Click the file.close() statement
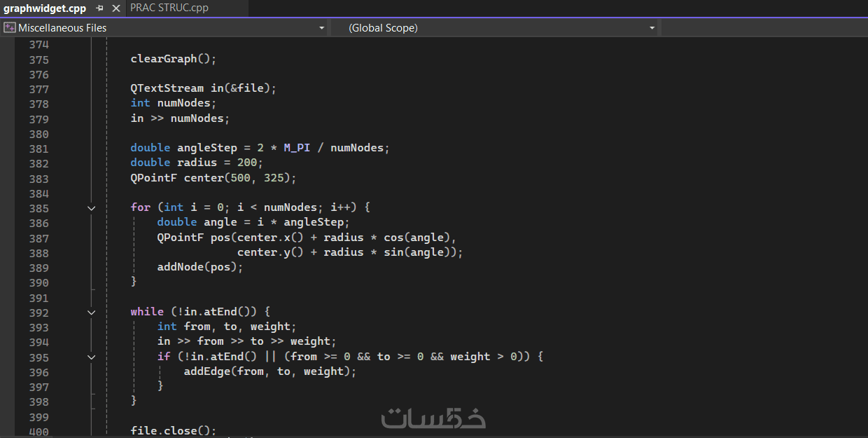 [x=174, y=430]
